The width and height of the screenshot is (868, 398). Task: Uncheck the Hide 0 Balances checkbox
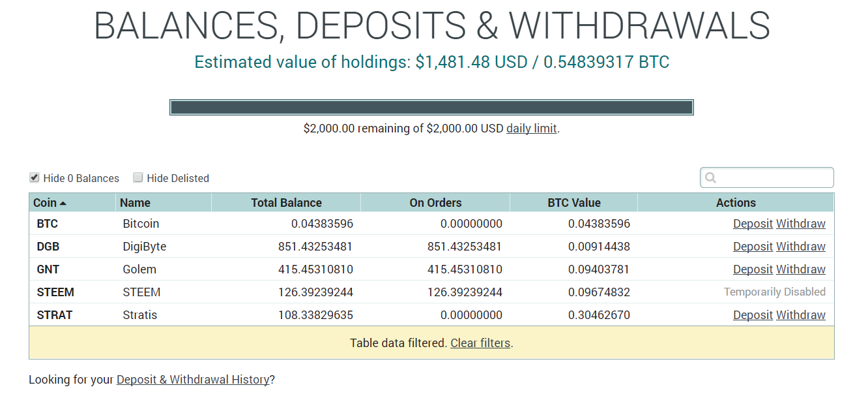point(34,177)
